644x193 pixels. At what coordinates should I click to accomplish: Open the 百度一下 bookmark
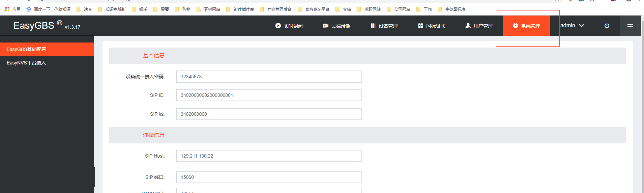point(49,9)
